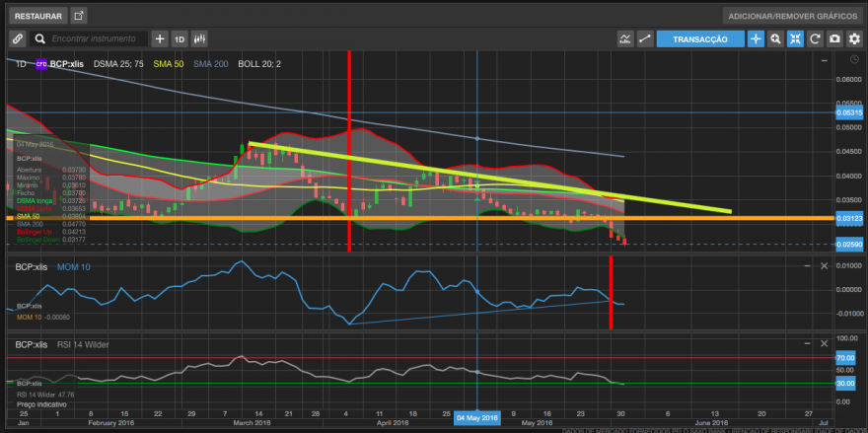Open the indicators studies icon
The height and width of the screenshot is (433, 868).
pyautogui.click(x=625, y=38)
